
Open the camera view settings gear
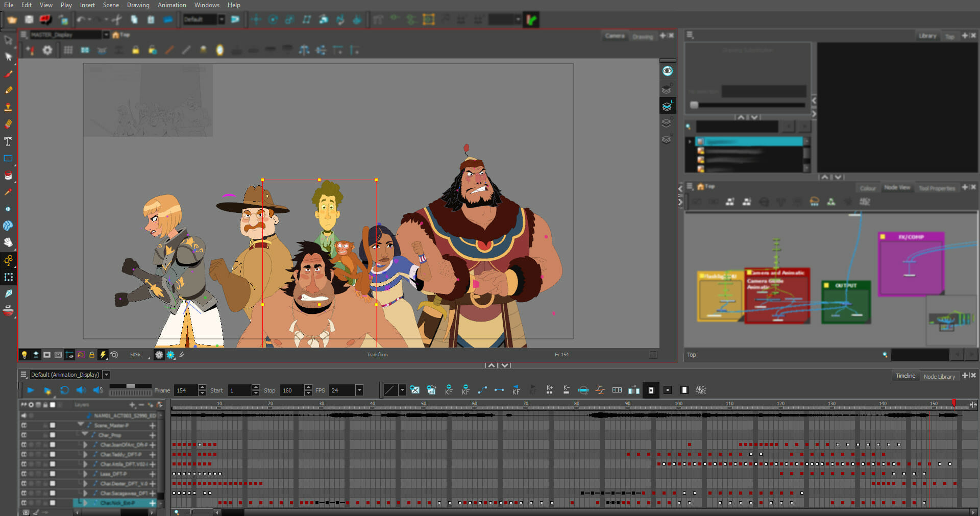47,50
